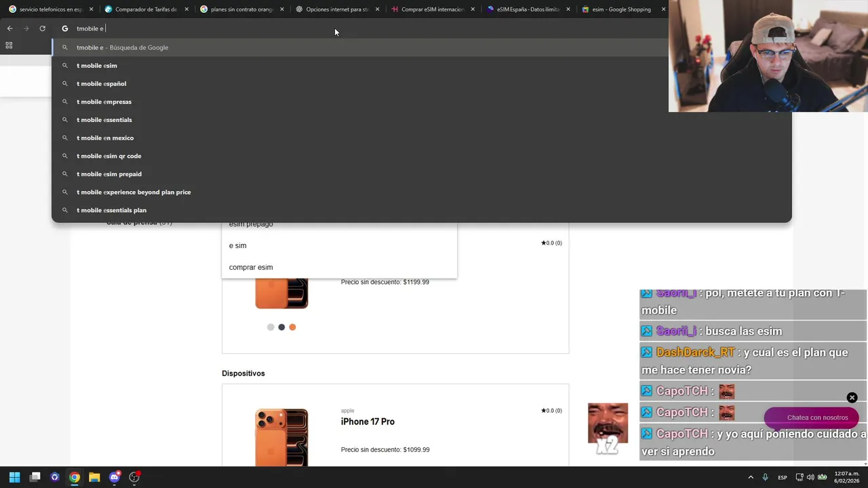This screenshot has height=488, width=868.
Task: Select the 'comprar esim' page search suggestion
Action: (x=339, y=267)
